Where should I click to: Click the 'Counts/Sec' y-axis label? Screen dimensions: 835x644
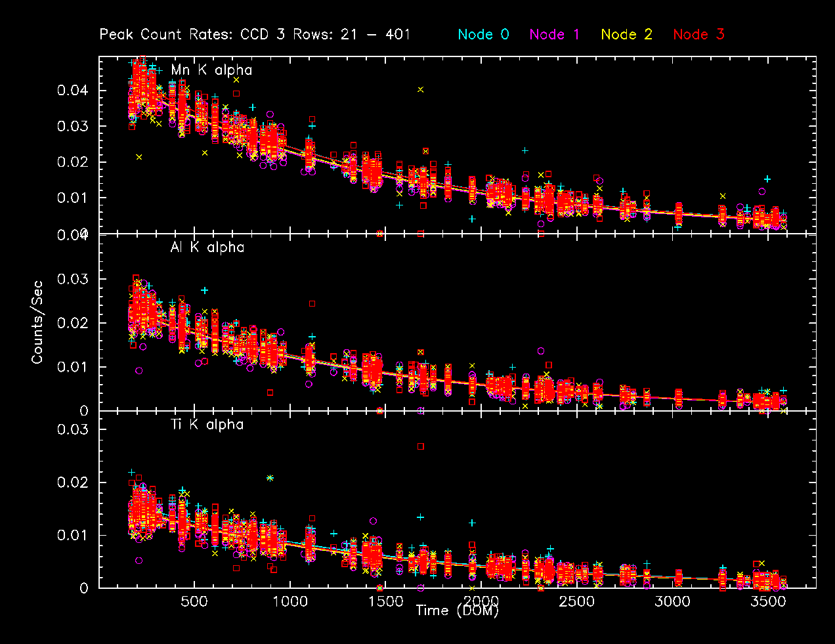[37, 322]
